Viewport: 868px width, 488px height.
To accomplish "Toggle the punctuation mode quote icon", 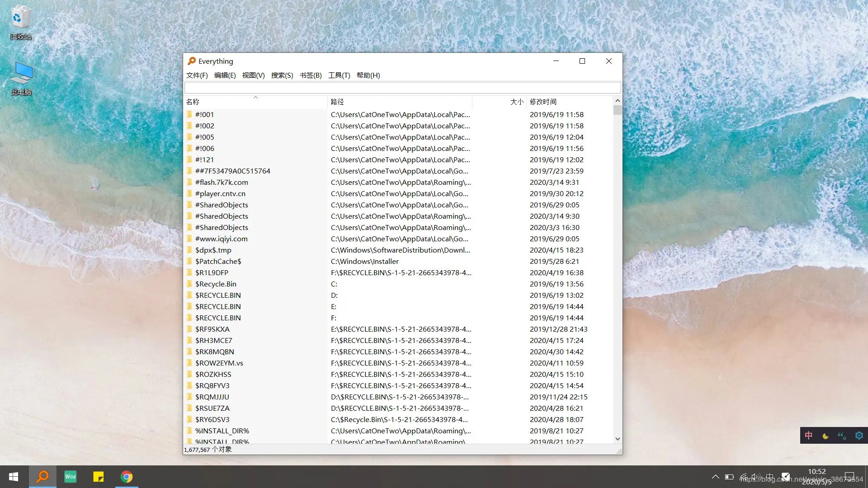I will 842,436.
